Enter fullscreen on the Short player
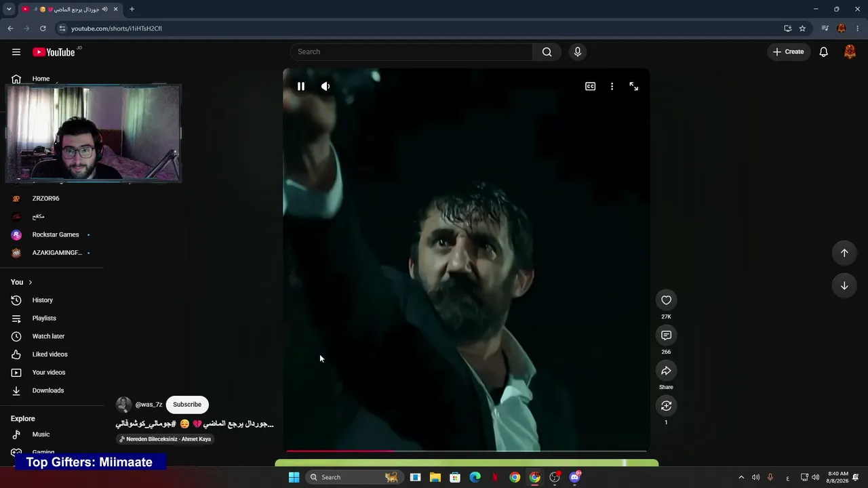This screenshot has width=868, height=488. [633, 86]
